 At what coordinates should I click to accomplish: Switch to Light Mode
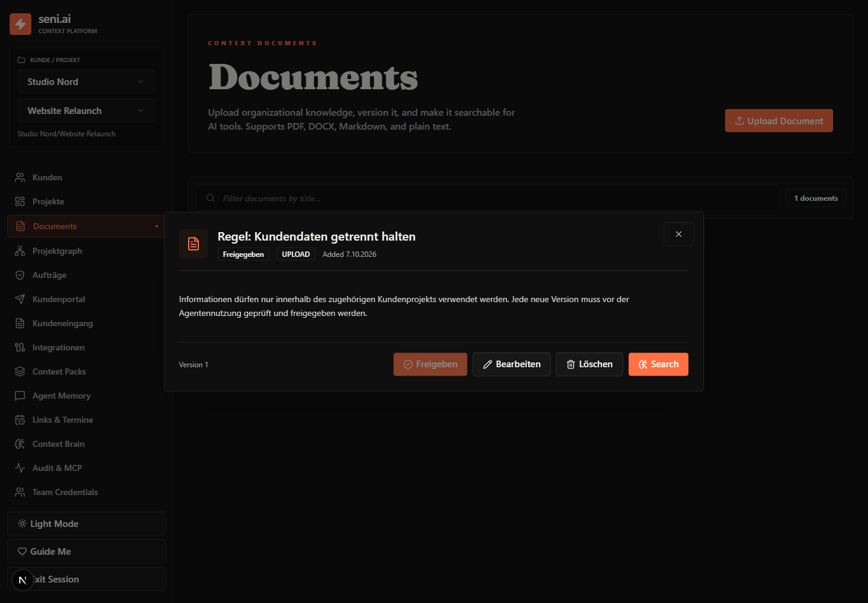[x=86, y=523]
